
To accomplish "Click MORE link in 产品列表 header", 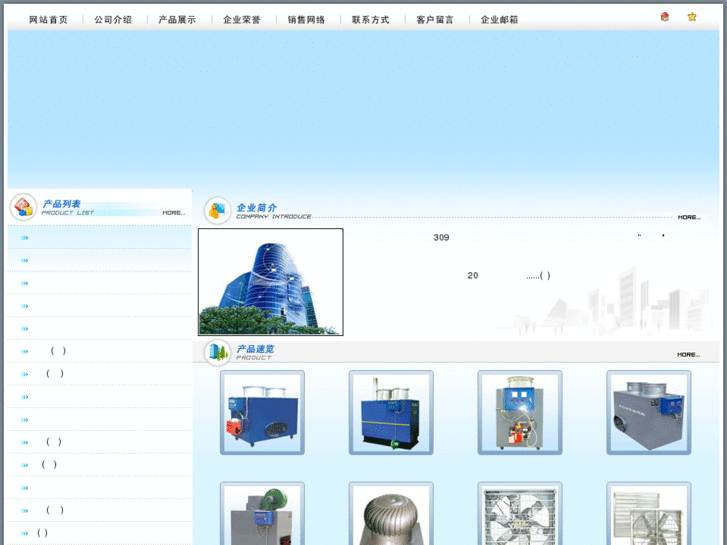I will [174, 213].
